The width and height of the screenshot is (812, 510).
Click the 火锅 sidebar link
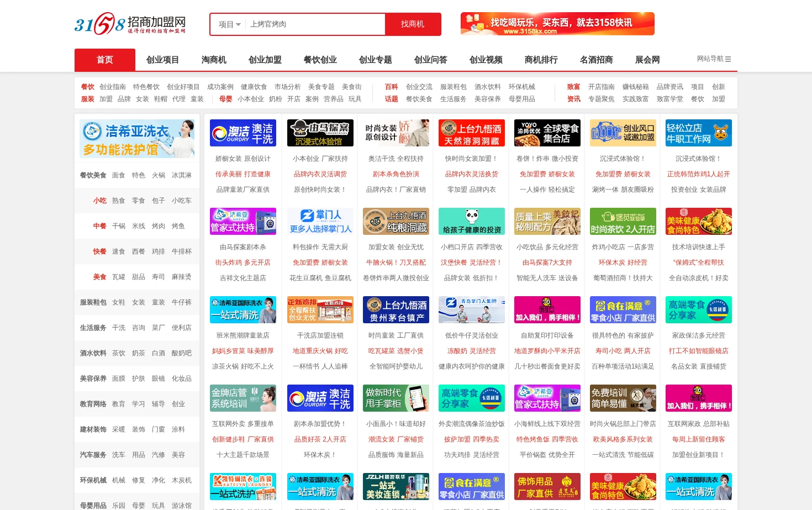pyautogui.click(x=159, y=175)
